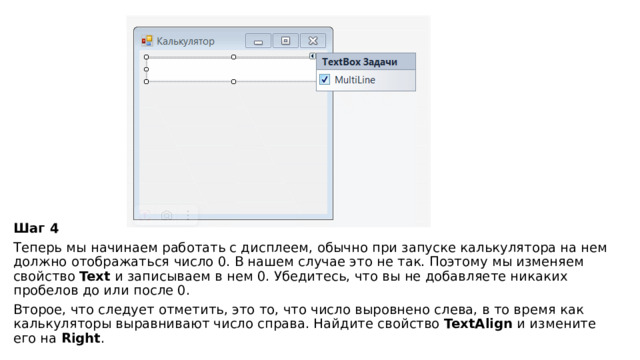
Task: Minimize the Калькулятор window
Action: (x=258, y=41)
